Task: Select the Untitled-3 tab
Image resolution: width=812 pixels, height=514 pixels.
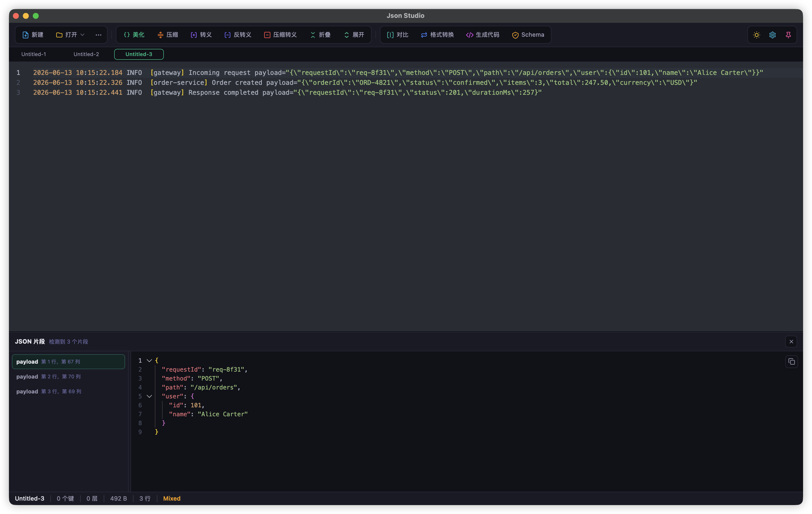Action: (139, 54)
